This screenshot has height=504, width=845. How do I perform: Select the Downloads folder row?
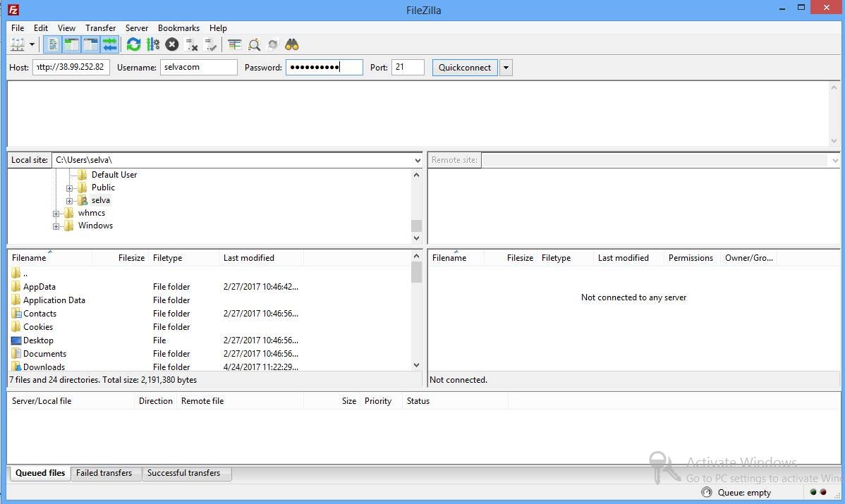pyautogui.click(x=209, y=366)
